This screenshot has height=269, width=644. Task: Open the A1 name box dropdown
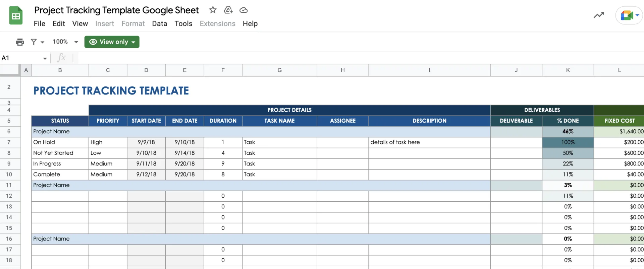click(x=45, y=58)
